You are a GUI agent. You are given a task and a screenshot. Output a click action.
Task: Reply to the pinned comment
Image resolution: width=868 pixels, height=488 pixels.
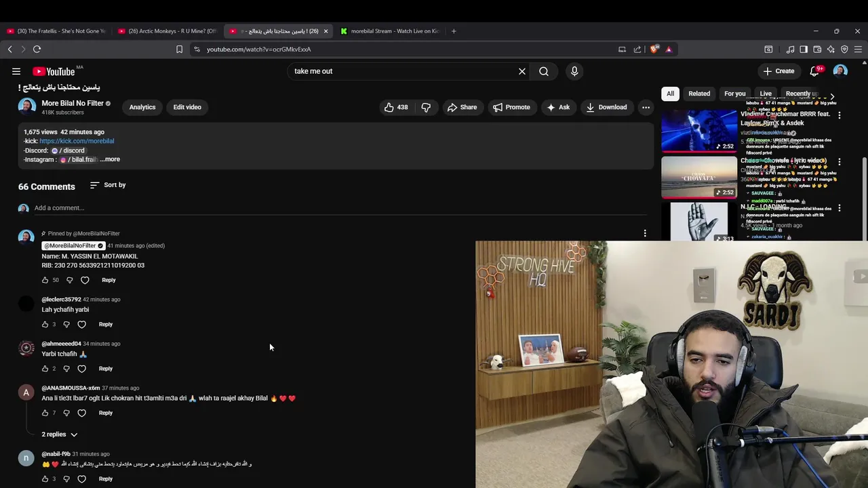(108, 280)
